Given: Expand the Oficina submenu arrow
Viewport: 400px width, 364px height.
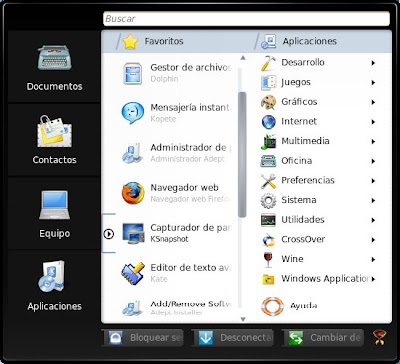Looking at the screenshot, I should 373,161.
